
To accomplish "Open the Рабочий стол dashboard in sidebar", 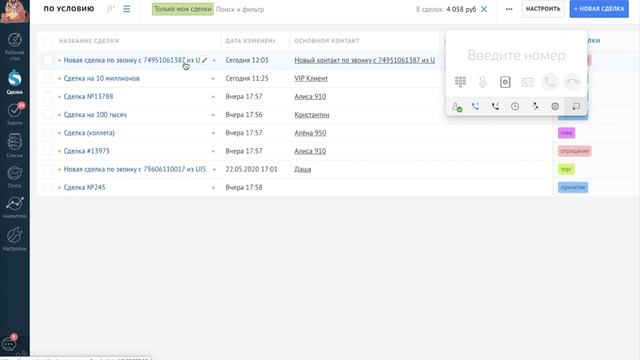I will 15,47.
